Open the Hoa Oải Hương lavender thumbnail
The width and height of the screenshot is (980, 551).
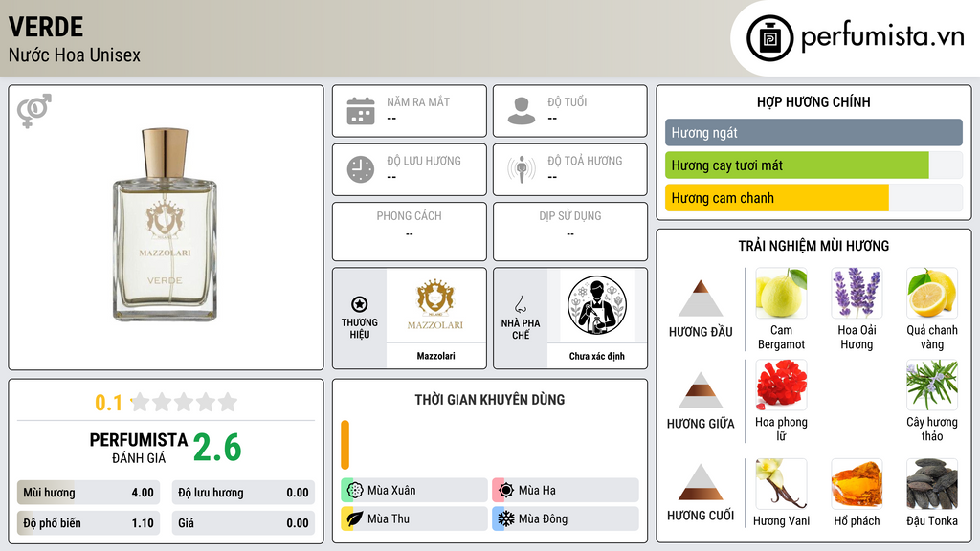coord(857,293)
